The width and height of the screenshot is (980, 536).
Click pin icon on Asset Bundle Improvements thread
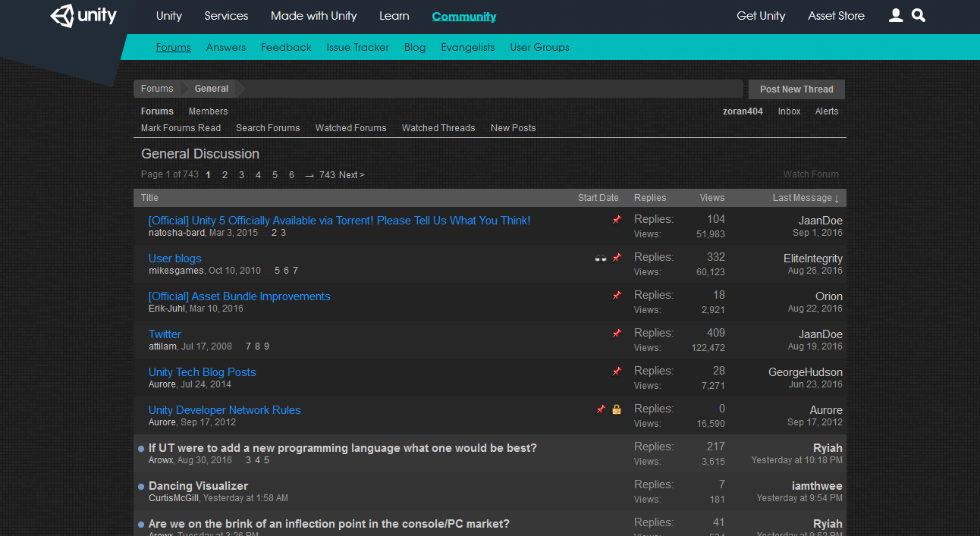coord(617,296)
